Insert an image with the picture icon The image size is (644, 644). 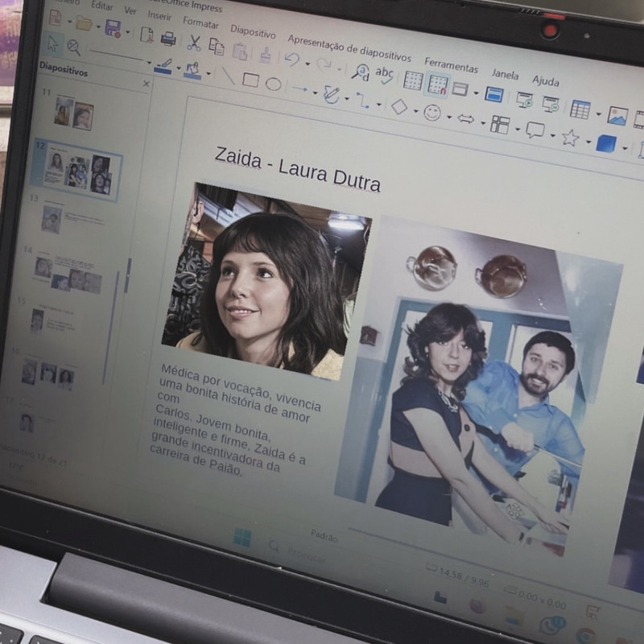[617, 116]
